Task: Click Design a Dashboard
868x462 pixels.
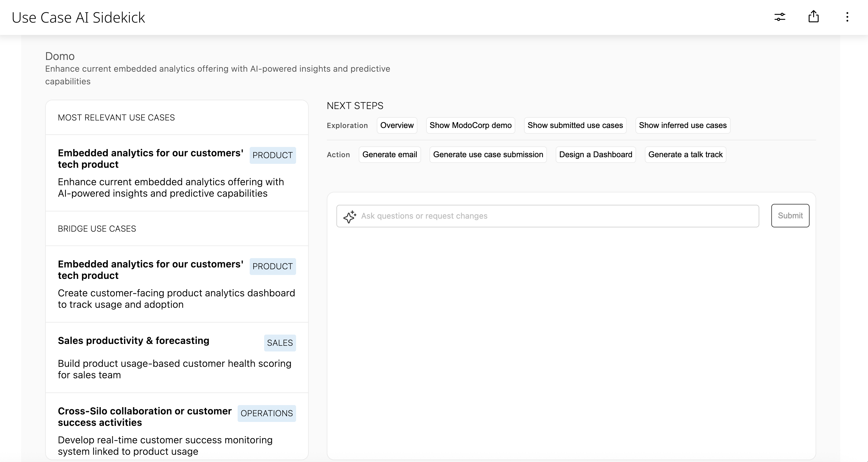Action: click(x=596, y=154)
